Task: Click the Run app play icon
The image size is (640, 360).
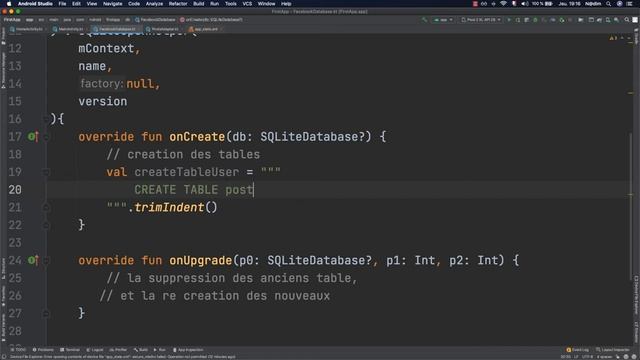Action: point(509,20)
